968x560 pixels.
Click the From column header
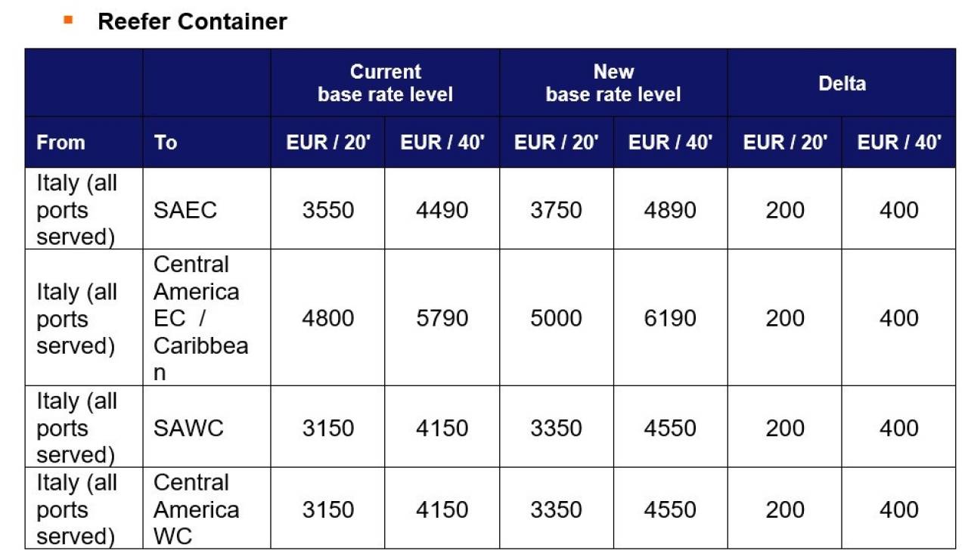pyautogui.click(x=60, y=142)
